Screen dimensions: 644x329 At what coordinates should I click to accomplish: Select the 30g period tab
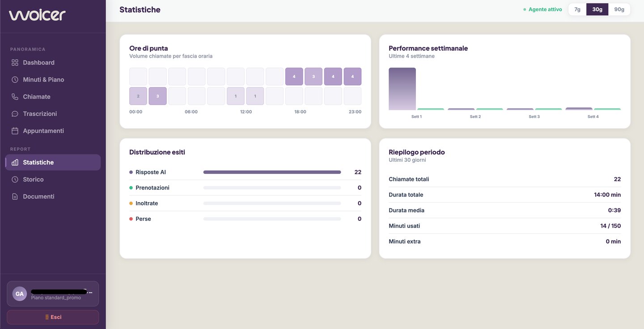(x=597, y=9)
